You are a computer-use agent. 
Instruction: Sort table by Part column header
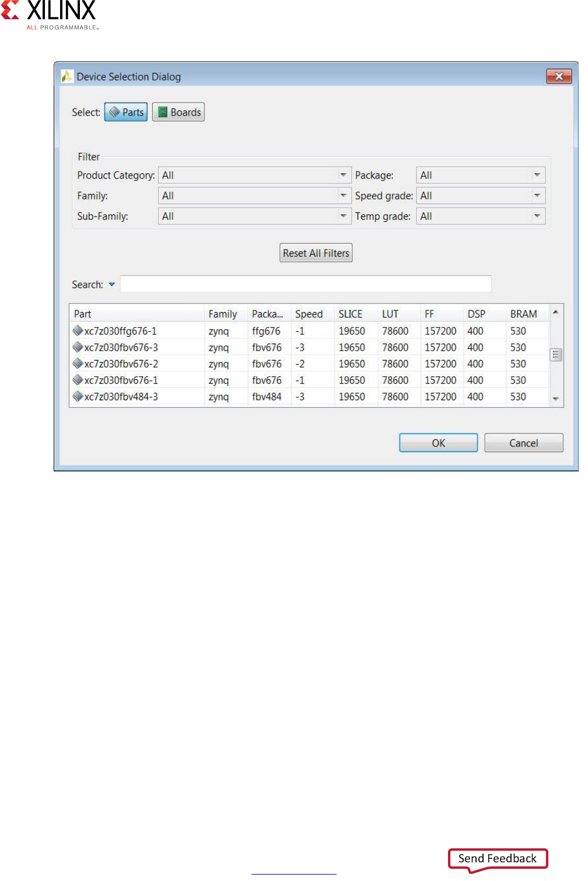(x=137, y=314)
